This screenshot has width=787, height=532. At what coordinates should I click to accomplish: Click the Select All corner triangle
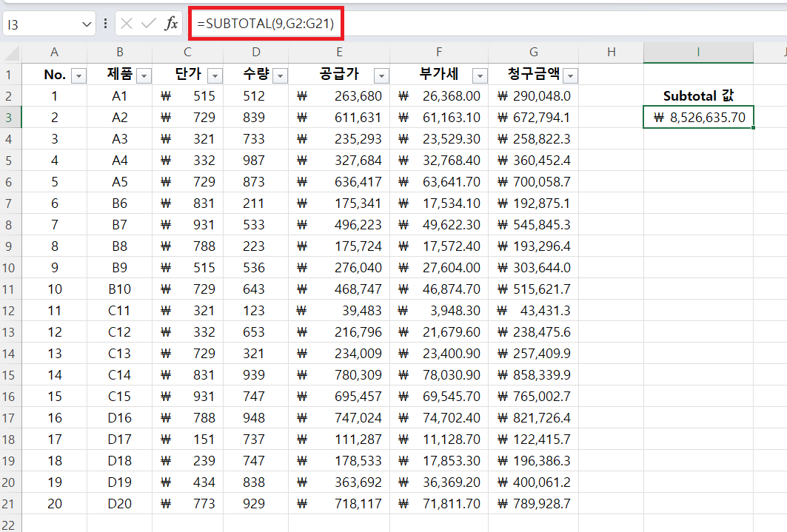(11, 52)
